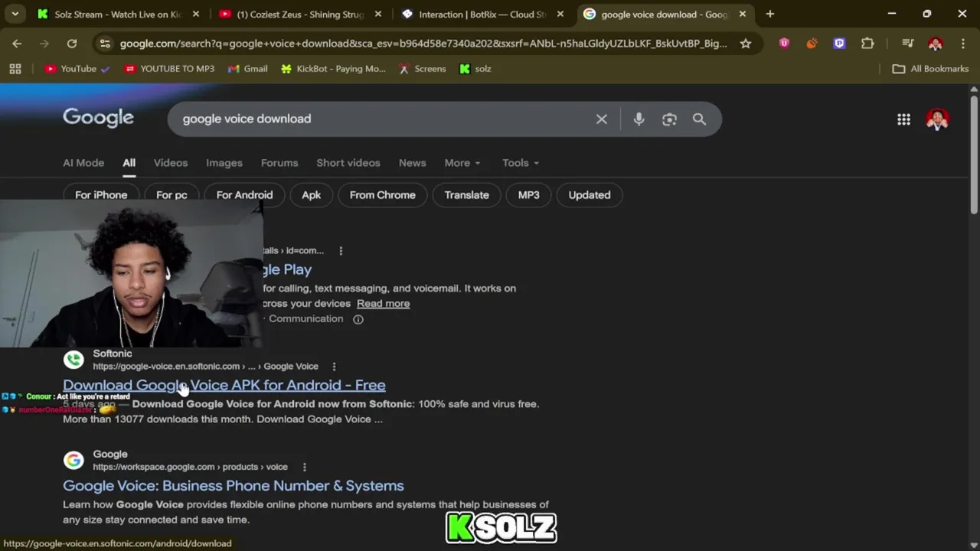Image resolution: width=980 pixels, height=551 pixels.
Task: Open more options for Softonic result
Action: [x=334, y=367]
